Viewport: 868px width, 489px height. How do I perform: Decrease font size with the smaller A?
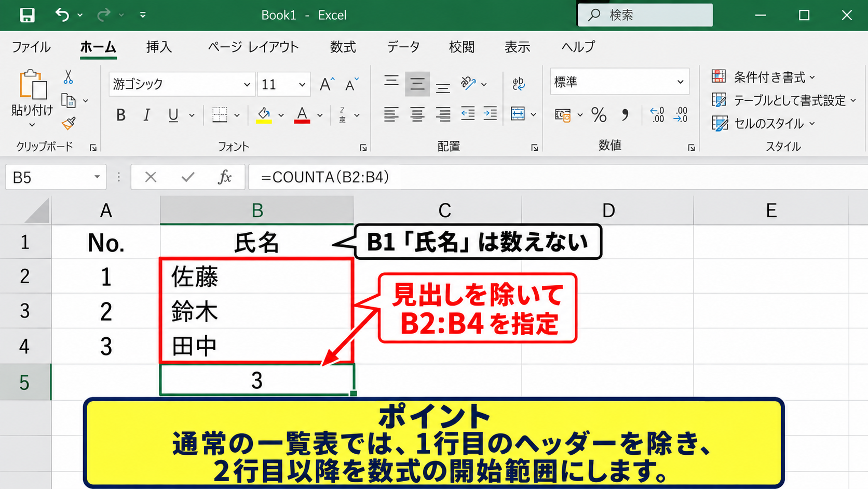point(352,84)
